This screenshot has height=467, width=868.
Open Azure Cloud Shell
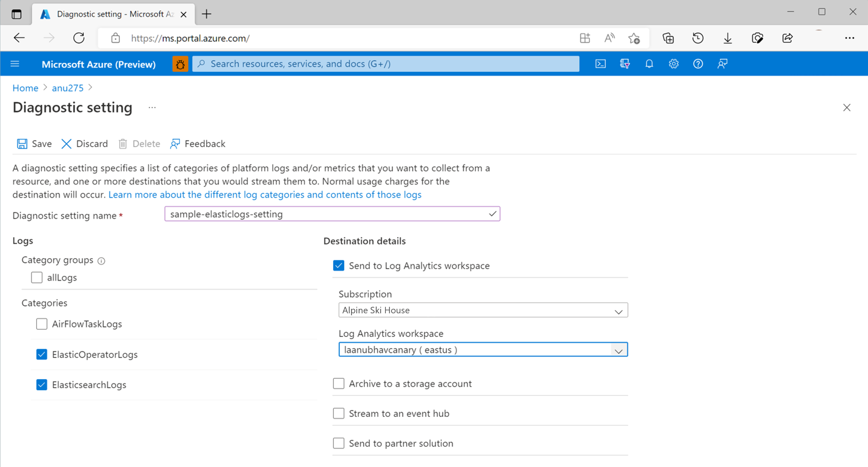[x=600, y=63]
